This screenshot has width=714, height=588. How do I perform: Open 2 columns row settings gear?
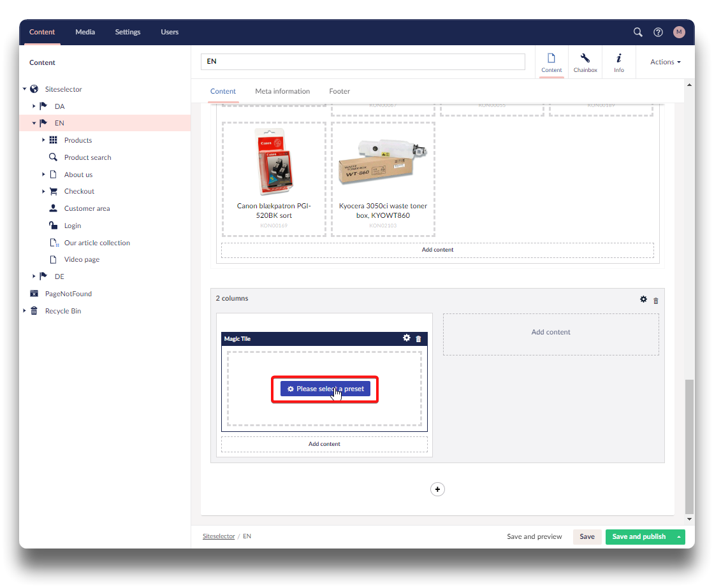(x=643, y=299)
